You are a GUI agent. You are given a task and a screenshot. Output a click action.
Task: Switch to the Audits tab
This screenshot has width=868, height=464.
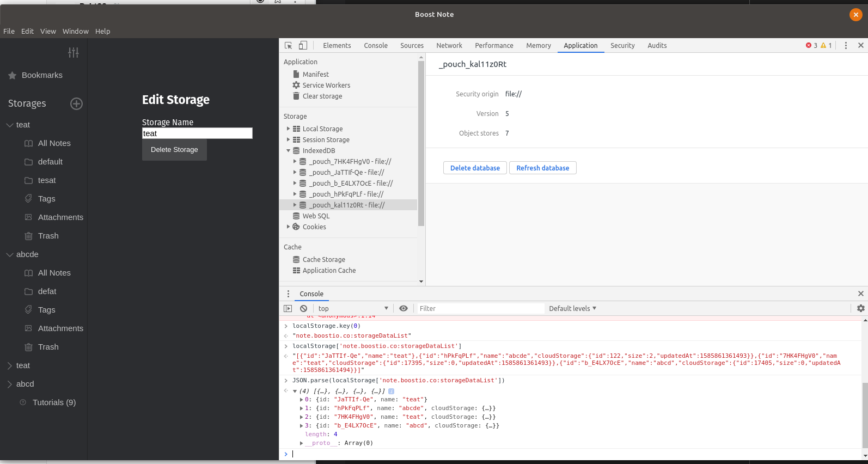(657, 46)
